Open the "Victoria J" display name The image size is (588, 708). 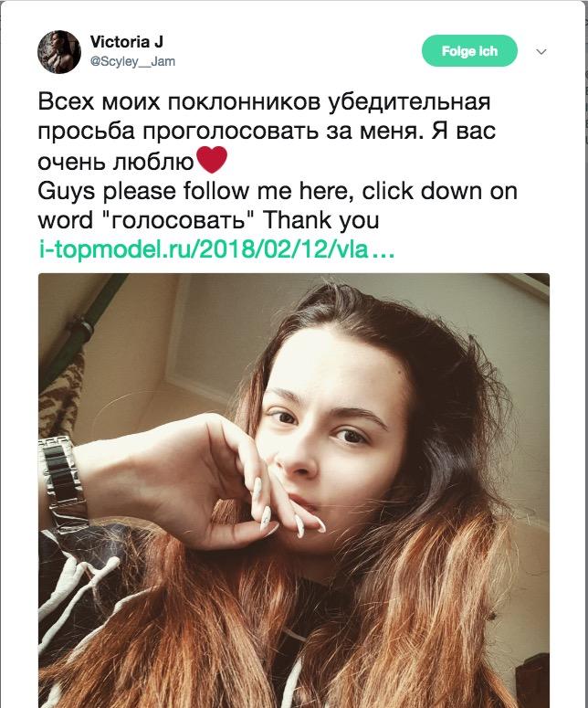(127, 42)
